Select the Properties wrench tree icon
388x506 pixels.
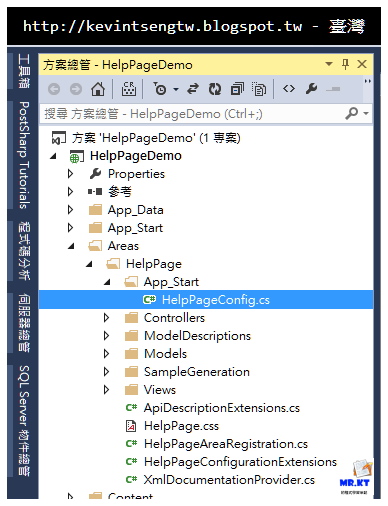pyautogui.click(x=95, y=174)
